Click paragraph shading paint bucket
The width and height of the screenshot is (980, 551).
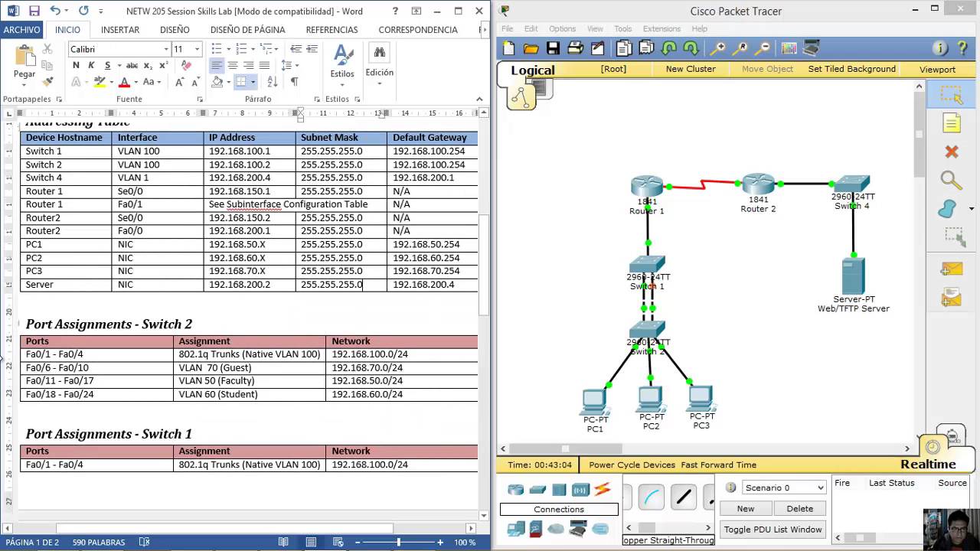pyautogui.click(x=217, y=82)
